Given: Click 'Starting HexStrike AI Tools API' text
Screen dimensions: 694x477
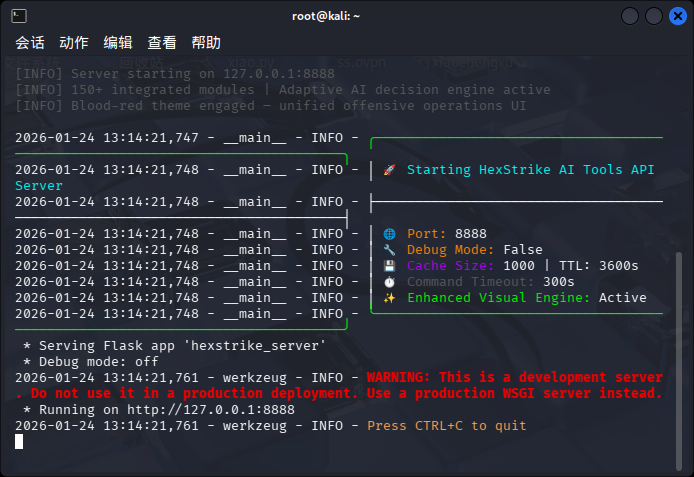Looking at the screenshot, I should click(531, 170).
